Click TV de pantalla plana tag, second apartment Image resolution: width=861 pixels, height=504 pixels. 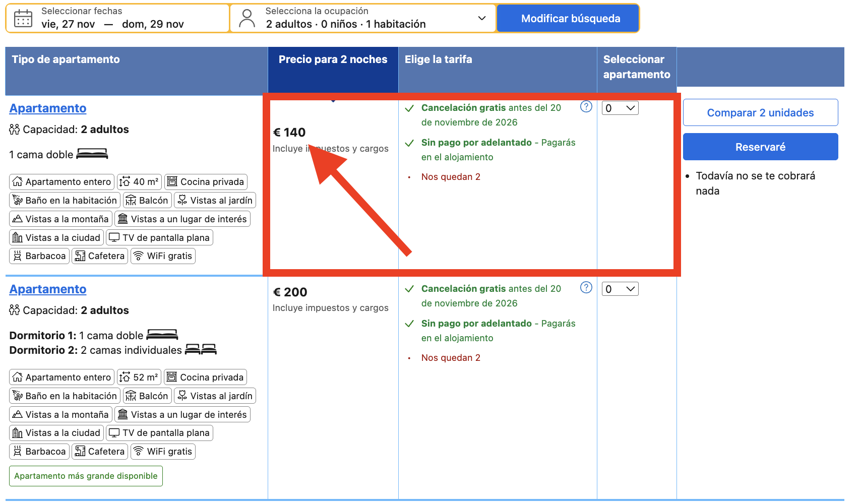click(159, 433)
